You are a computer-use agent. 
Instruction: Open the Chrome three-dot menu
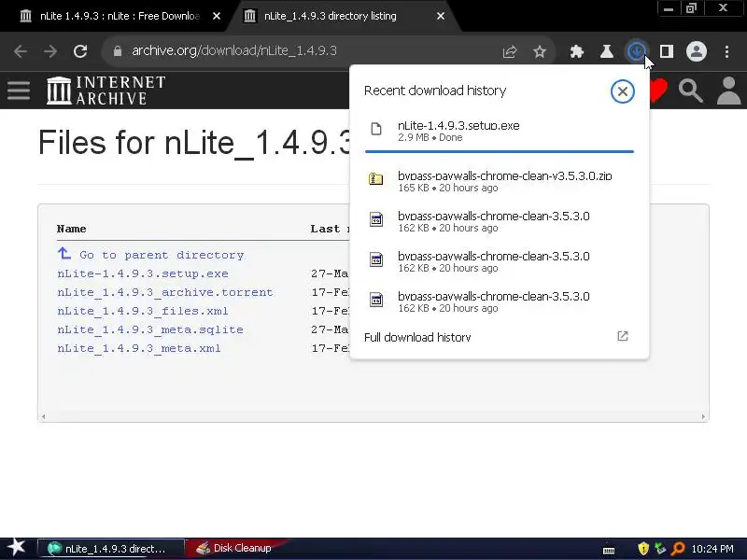pyautogui.click(x=726, y=51)
